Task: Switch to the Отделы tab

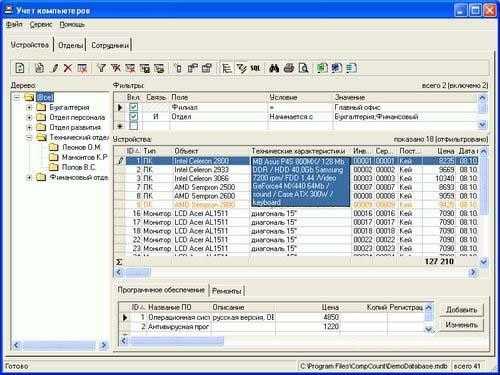Action: 70,45
